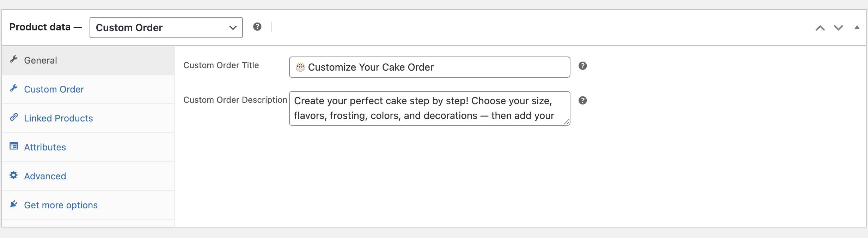Viewport: 868px width, 238px height.
Task: Go to the Attributes tab
Action: coord(45,147)
